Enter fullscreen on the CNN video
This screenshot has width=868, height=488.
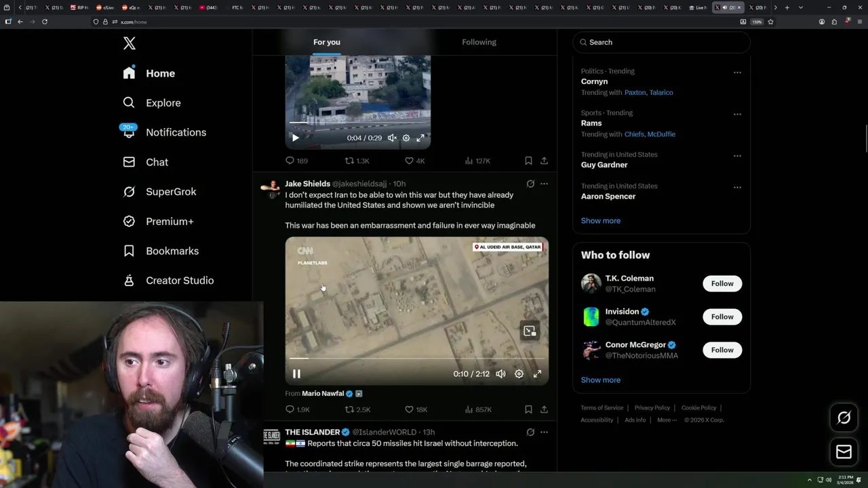(537, 373)
